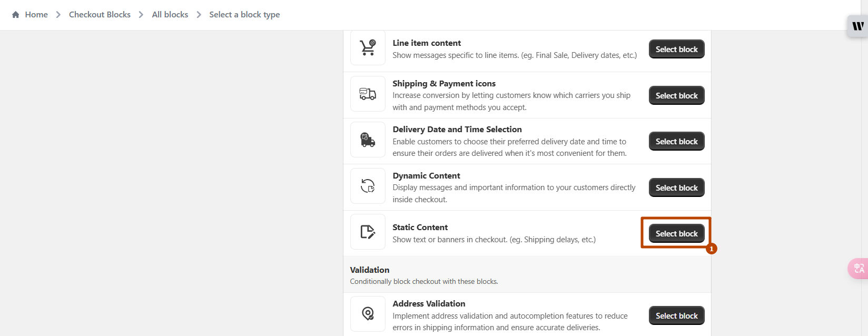The height and width of the screenshot is (336, 868).
Task: Open Checkout Blocks breadcrumb link
Action: 100,15
